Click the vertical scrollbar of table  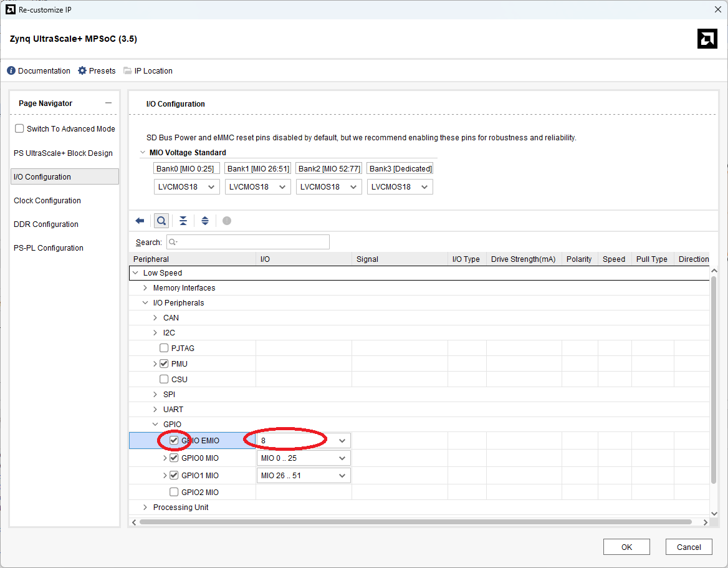pyautogui.click(x=714, y=381)
